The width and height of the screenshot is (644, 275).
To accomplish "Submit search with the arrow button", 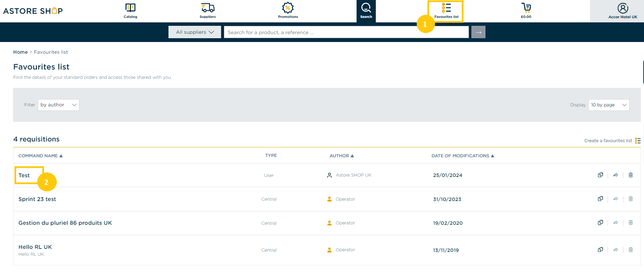I will 478,32.
